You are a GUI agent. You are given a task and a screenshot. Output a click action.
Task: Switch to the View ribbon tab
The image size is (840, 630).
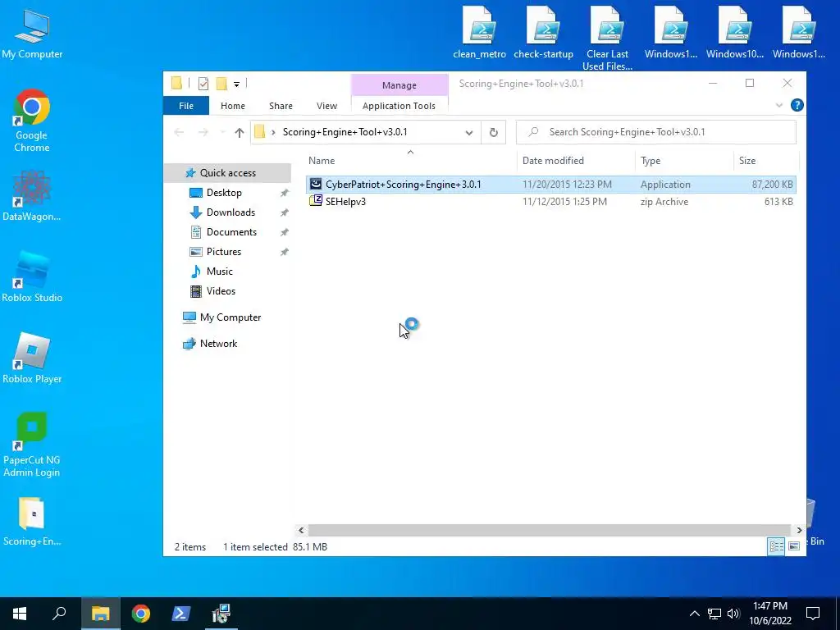(326, 106)
